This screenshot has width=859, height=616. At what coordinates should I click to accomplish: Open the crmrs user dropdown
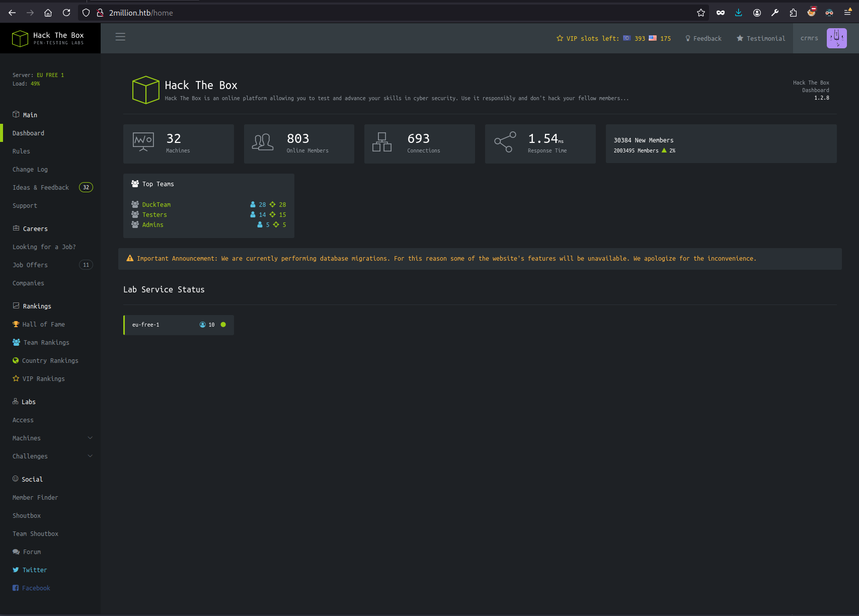pos(809,38)
